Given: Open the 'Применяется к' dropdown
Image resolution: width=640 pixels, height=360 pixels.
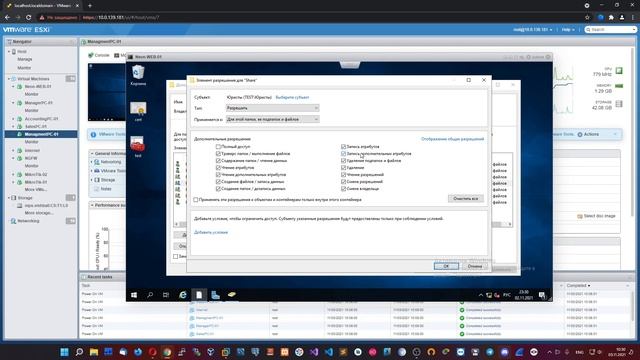Looking at the screenshot, I should [x=272, y=119].
